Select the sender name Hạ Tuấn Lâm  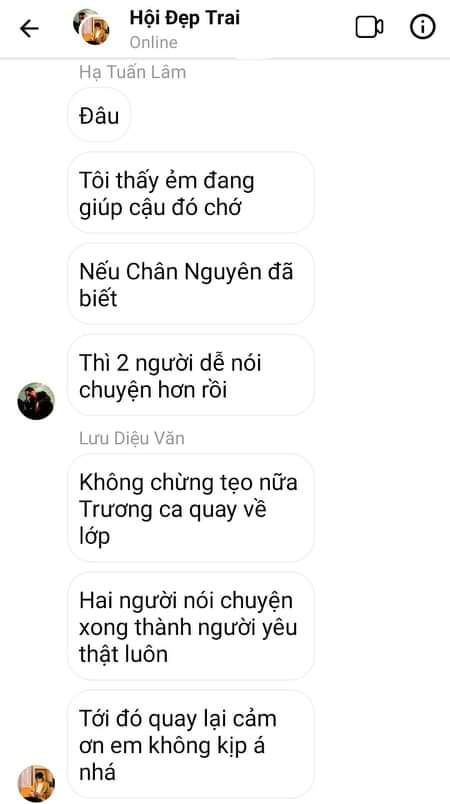(x=132, y=72)
